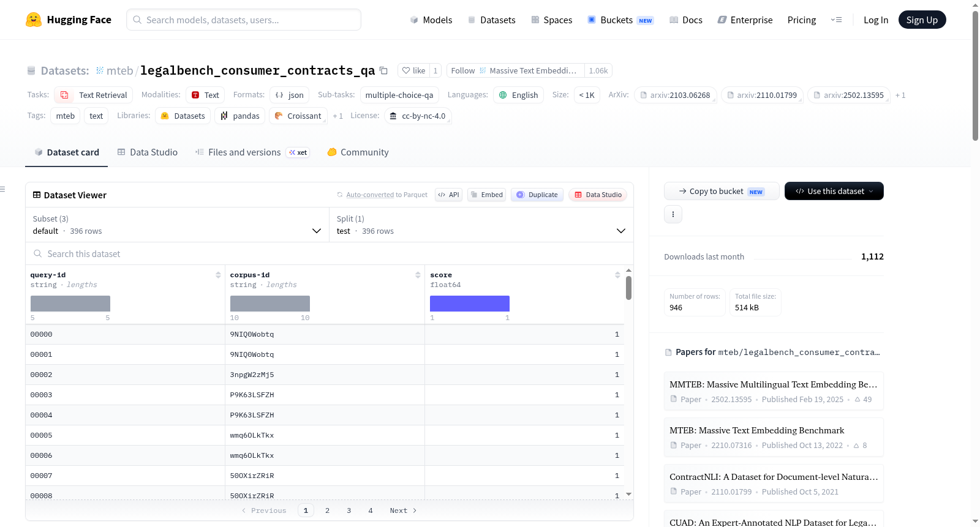980x527 pixels.
Task: Click Copy to bucket
Action: (722, 191)
